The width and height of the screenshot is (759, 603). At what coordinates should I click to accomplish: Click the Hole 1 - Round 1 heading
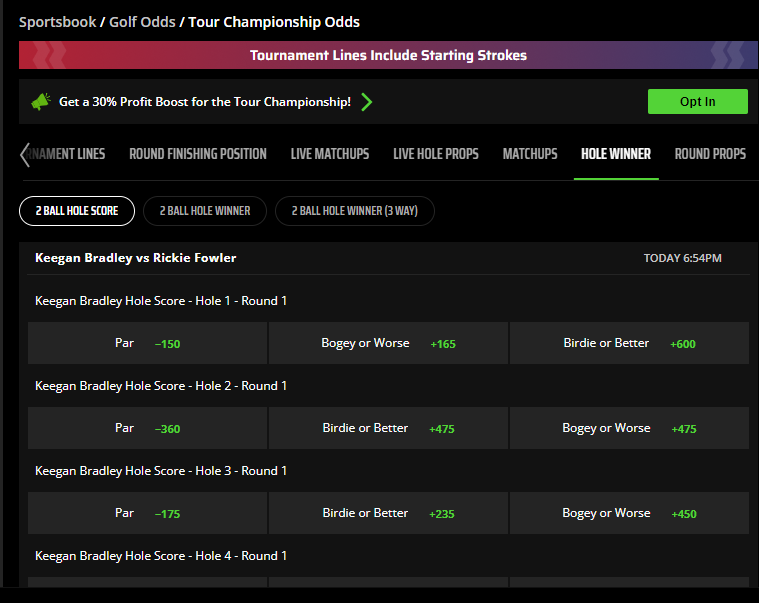pyautogui.click(x=161, y=301)
